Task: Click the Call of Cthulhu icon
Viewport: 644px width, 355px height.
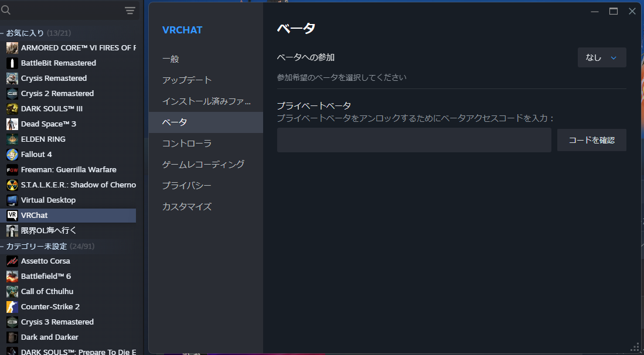Action: (12, 291)
